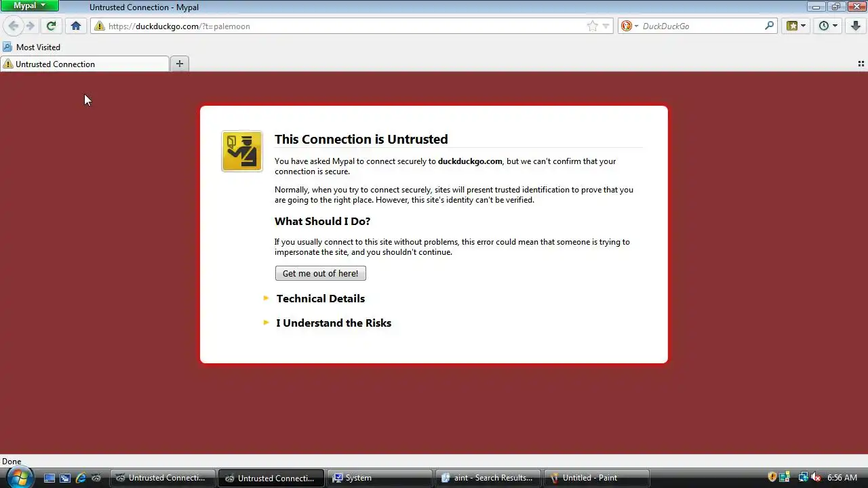Click the security shield tray icon
868x488 pixels.
[x=772, y=478]
